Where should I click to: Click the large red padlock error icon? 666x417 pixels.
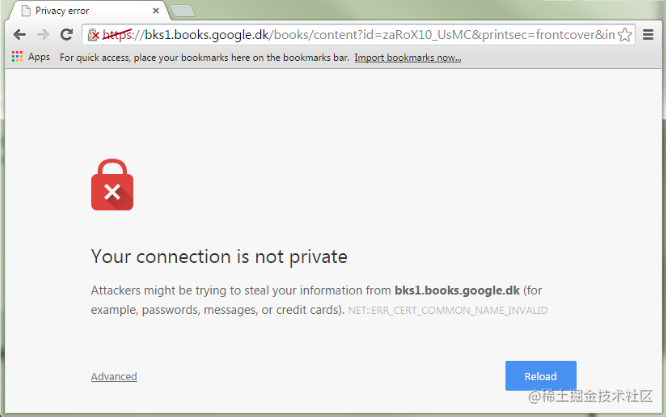pos(112,185)
